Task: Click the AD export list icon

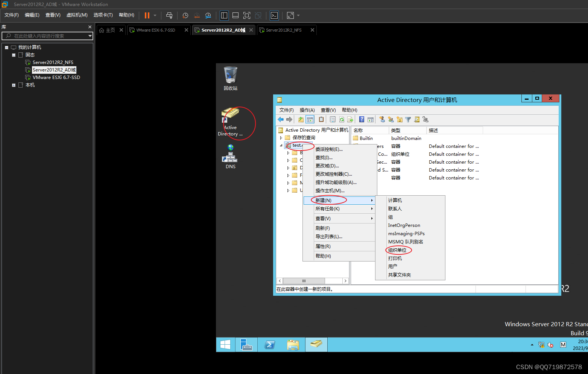Action: [350, 120]
